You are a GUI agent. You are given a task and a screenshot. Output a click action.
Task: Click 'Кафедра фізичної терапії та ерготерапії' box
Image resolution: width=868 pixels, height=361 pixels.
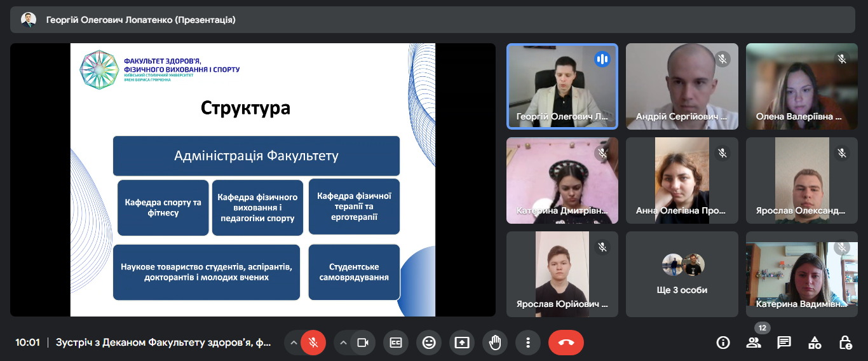point(354,207)
